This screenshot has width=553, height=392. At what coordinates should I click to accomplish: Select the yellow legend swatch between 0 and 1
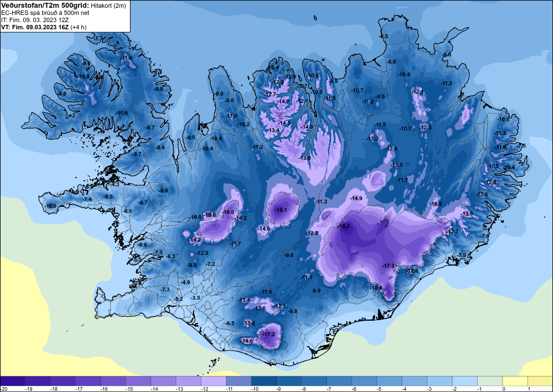coord(515,381)
